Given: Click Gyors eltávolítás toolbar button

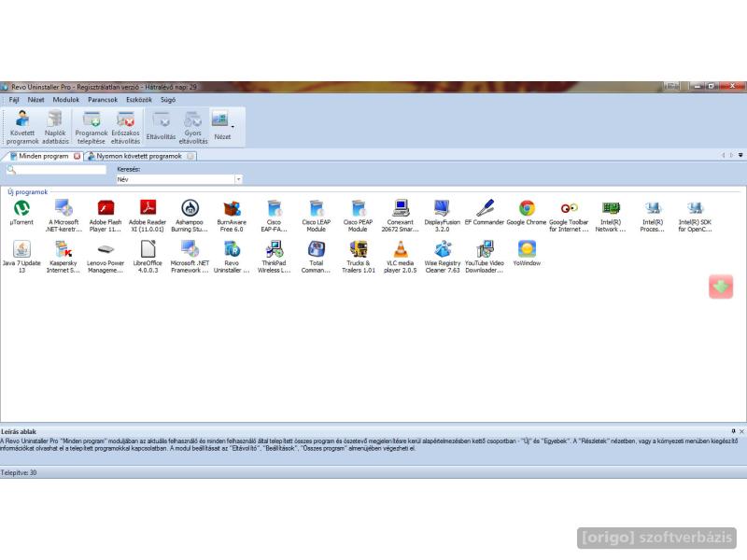Looking at the screenshot, I should pyautogui.click(x=193, y=127).
